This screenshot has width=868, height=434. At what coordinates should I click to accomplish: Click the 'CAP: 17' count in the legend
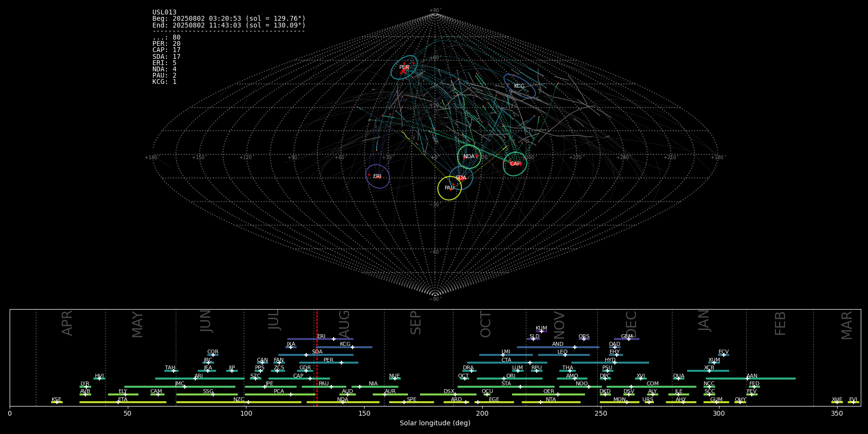[x=166, y=50]
